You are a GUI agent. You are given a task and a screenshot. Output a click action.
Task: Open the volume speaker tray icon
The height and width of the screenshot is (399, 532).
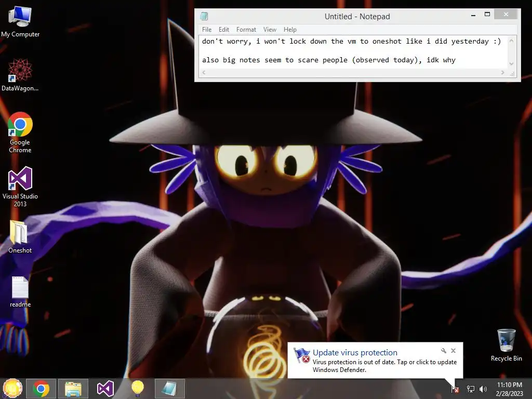tap(483, 389)
